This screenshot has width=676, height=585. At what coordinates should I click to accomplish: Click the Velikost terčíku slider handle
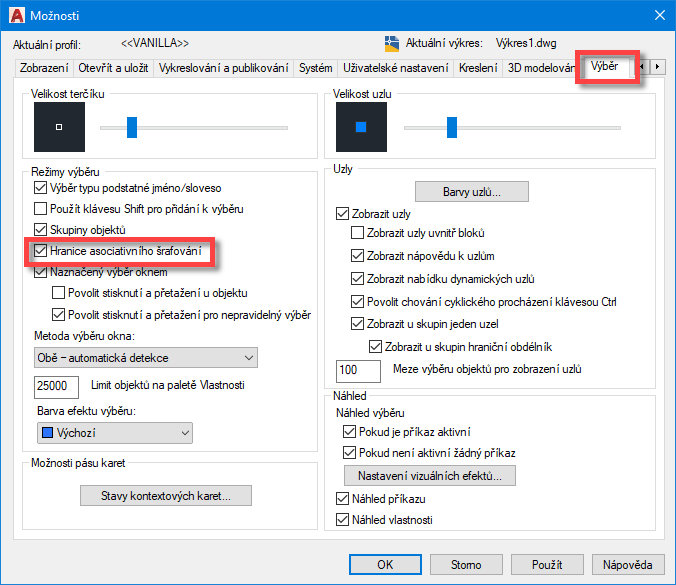click(132, 128)
